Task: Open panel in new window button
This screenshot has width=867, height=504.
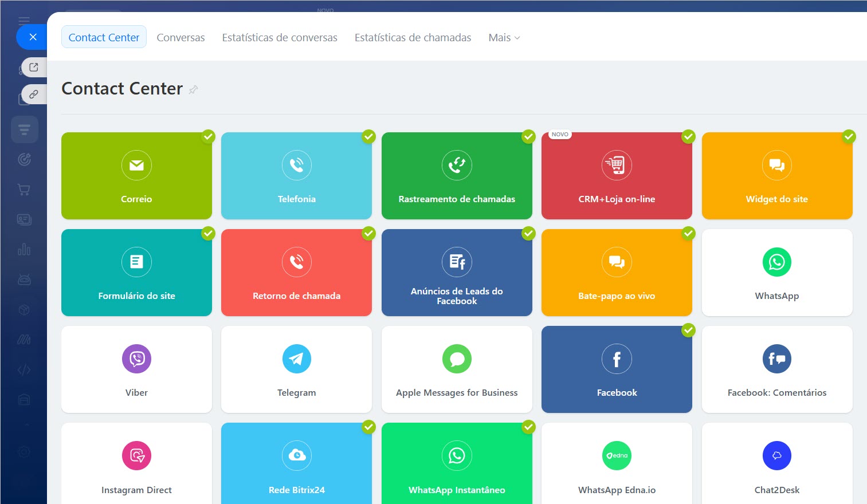Action: click(34, 67)
